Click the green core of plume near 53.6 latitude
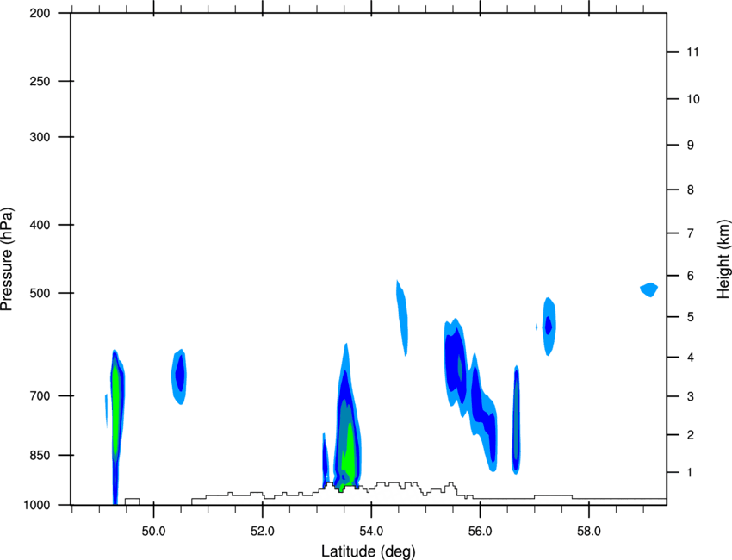Image resolution: width=732 pixels, height=560 pixels. click(x=349, y=456)
